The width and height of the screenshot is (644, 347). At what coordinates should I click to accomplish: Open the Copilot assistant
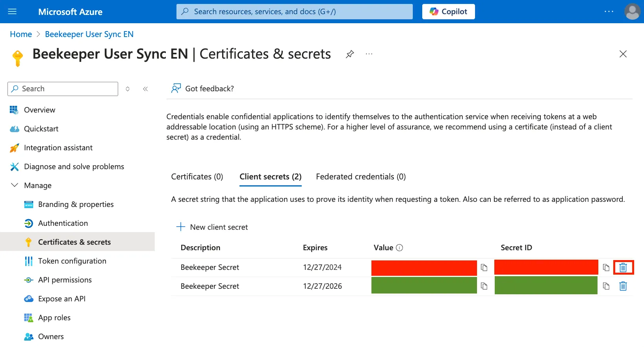448,11
